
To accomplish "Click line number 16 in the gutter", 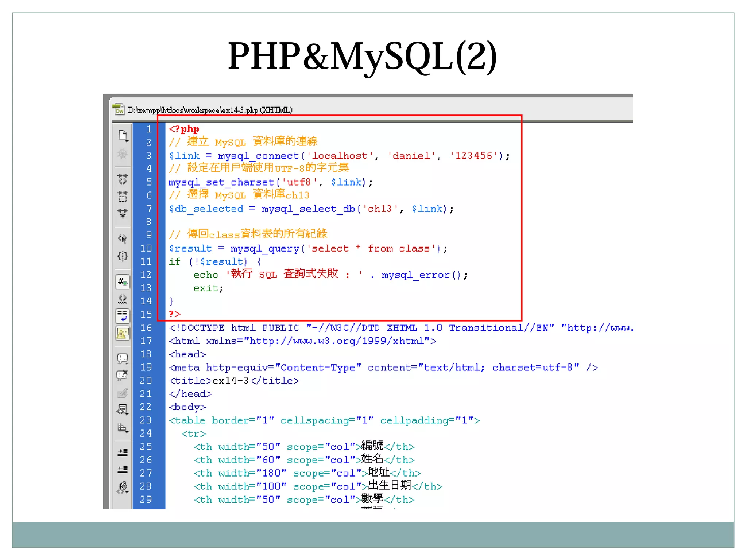I will (146, 328).
